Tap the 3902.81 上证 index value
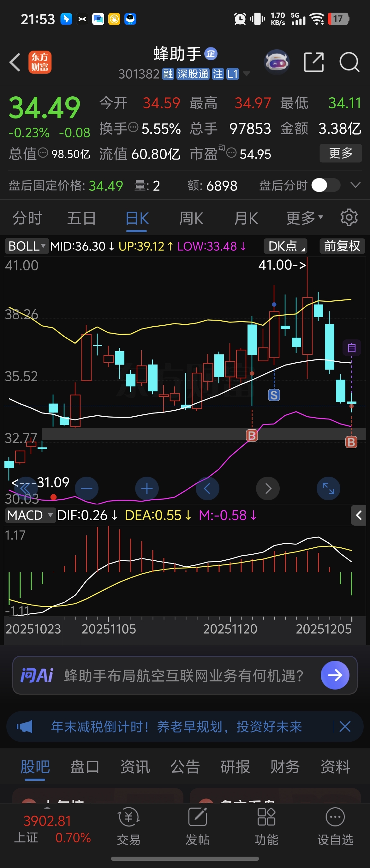 point(47,821)
